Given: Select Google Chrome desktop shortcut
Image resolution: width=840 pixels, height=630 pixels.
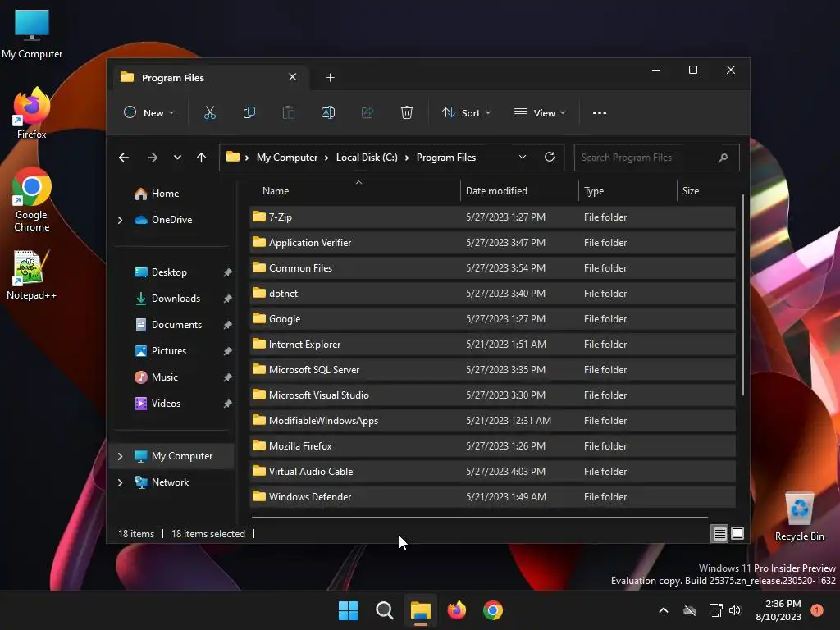Looking at the screenshot, I should click(32, 199).
